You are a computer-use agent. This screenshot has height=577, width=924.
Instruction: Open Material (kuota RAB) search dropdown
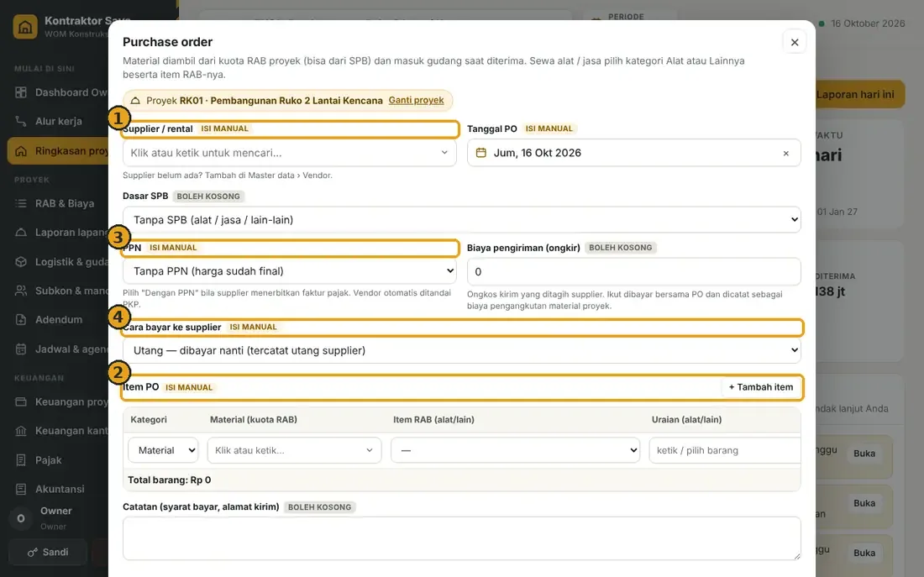pos(295,450)
